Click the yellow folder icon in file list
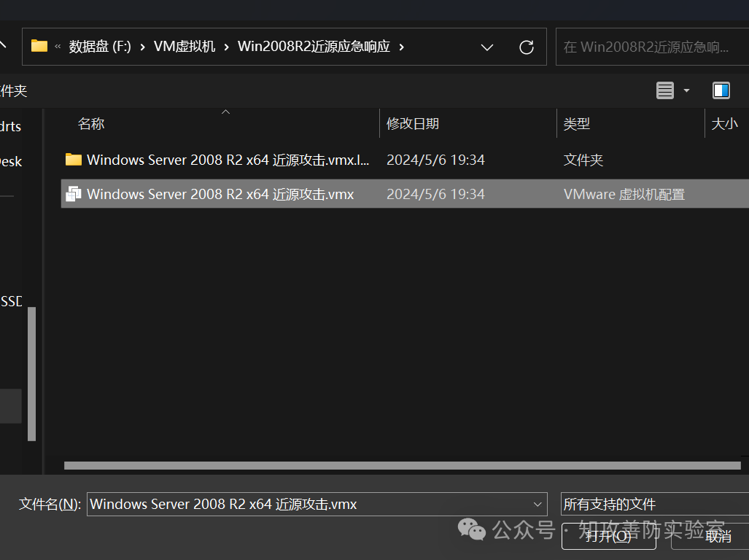This screenshot has width=749, height=560. pos(73,160)
